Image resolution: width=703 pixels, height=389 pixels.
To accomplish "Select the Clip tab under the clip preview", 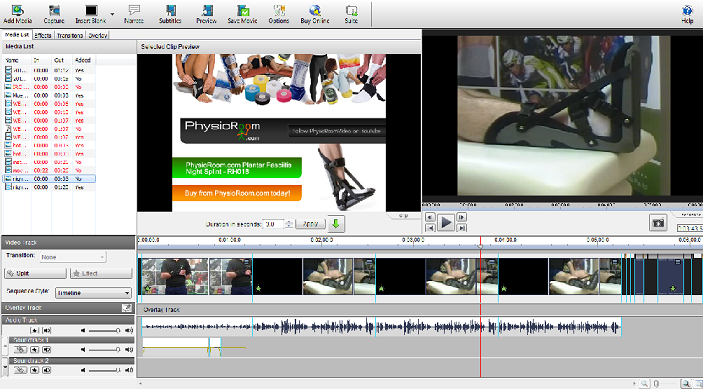I will pos(403,216).
